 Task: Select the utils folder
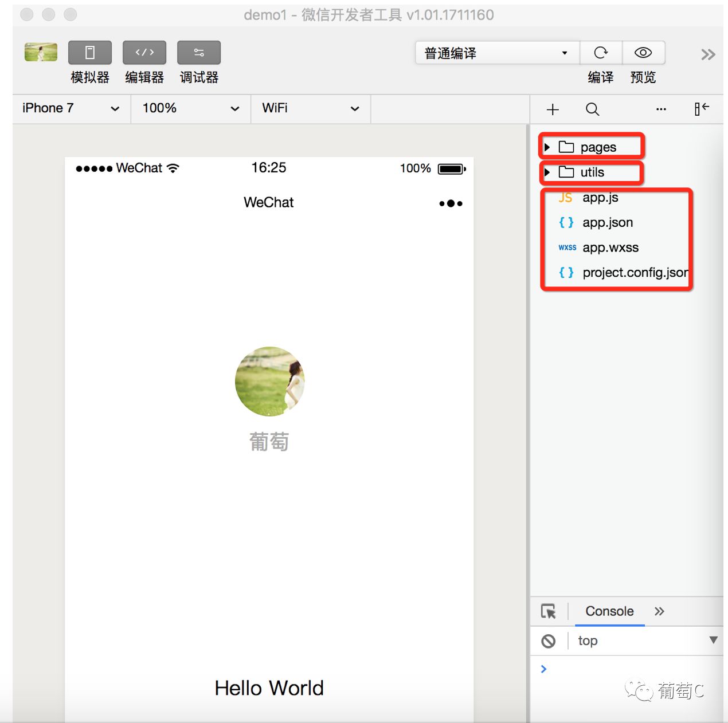592,172
